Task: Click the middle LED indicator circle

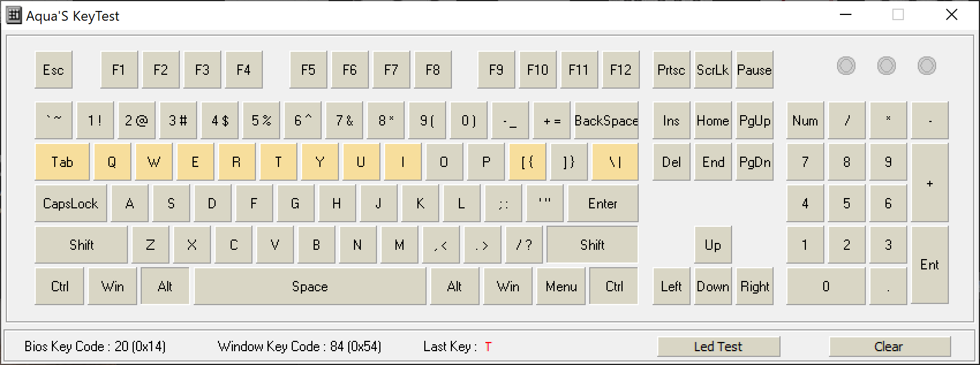Action: [x=886, y=66]
